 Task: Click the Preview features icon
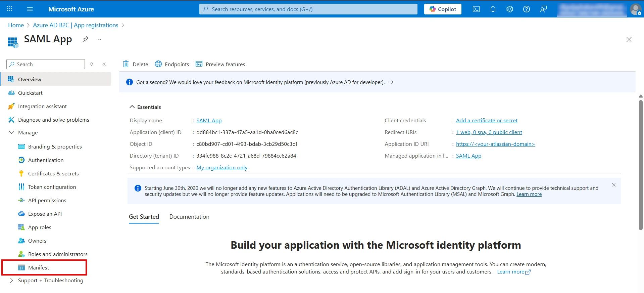(199, 64)
